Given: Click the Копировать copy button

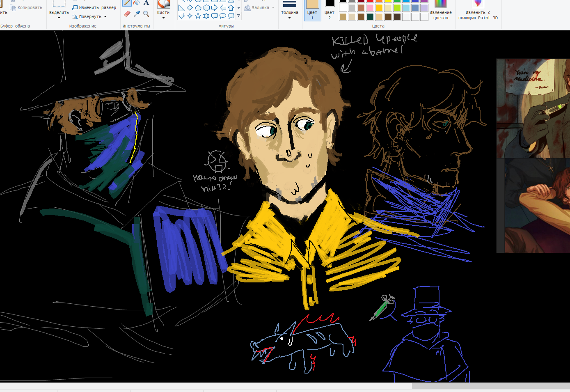Looking at the screenshot, I should tap(26, 7).
